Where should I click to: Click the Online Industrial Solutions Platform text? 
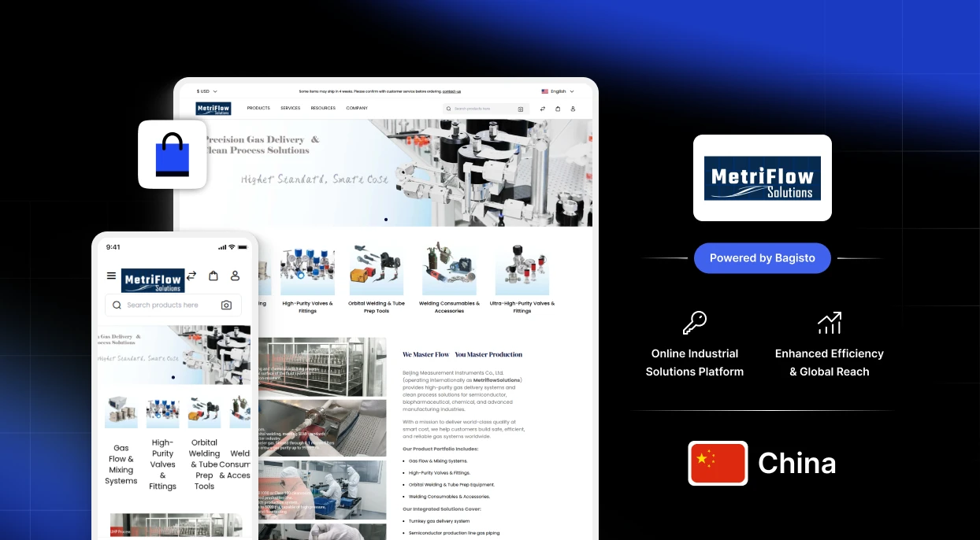695,363
